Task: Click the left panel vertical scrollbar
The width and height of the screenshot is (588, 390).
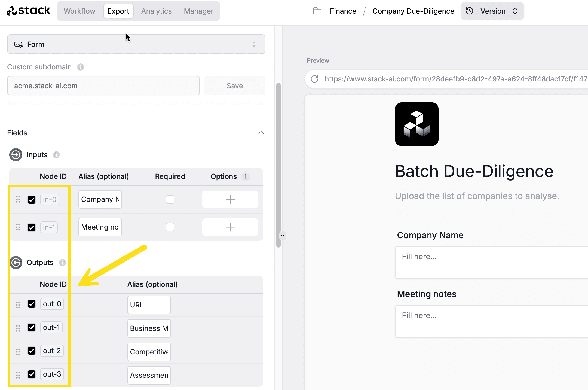Action: 278,165
